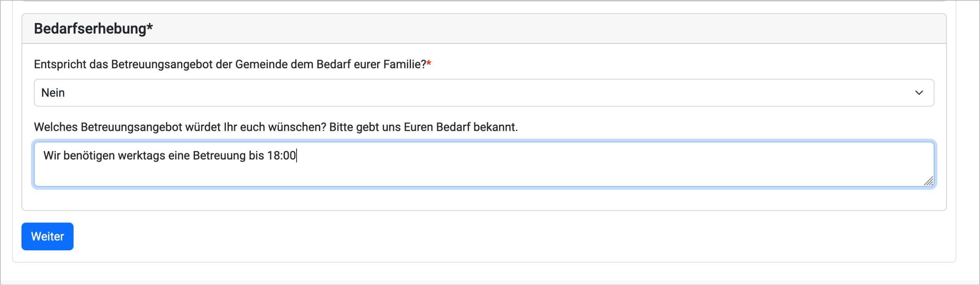Click the asterisk next to Bedarfserhebung heading
This screenshot has height=285, width=980.
[x=149, y=27]
